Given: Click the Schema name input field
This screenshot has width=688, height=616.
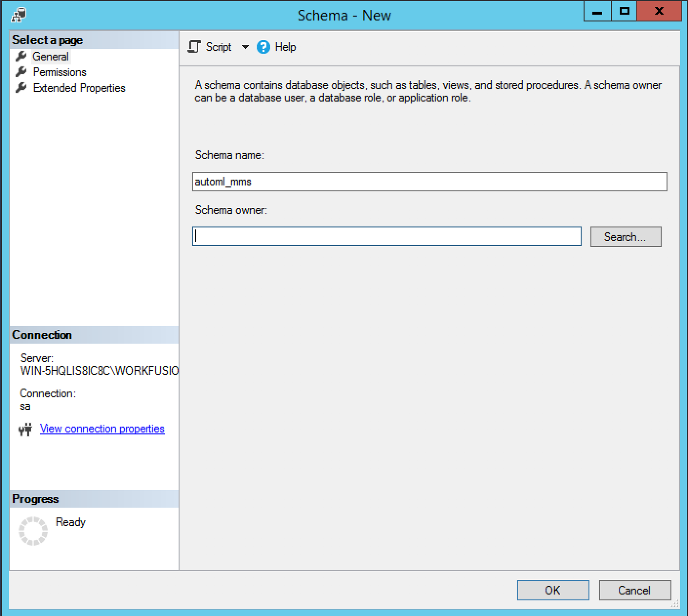Looking at the screenshot, I should 430,182.
